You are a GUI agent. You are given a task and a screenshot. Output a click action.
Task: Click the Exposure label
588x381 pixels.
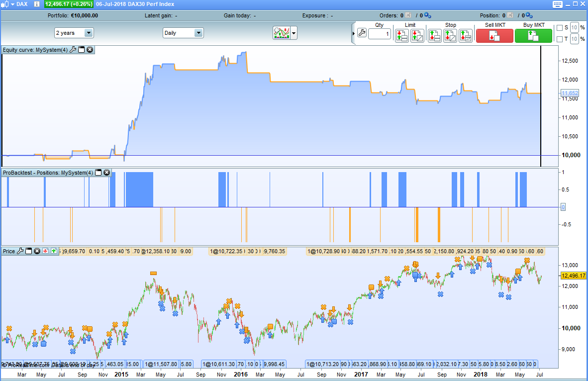[x=315, y=15]
